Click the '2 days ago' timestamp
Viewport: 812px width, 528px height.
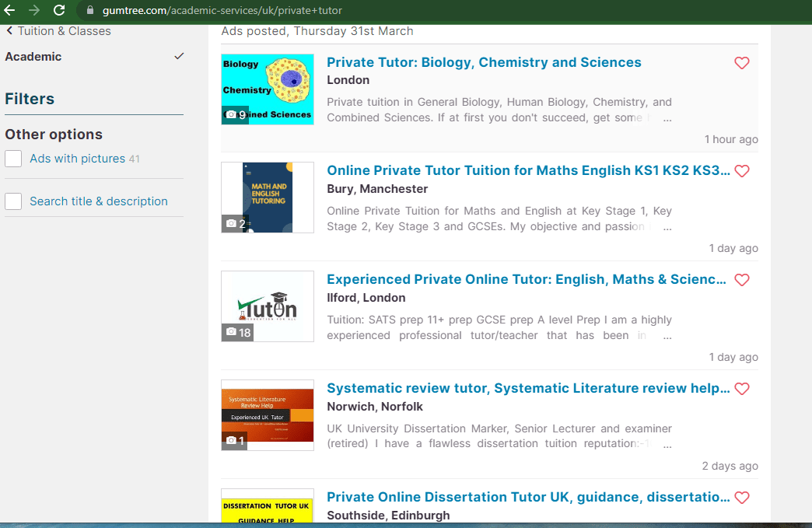click(730, 466)
